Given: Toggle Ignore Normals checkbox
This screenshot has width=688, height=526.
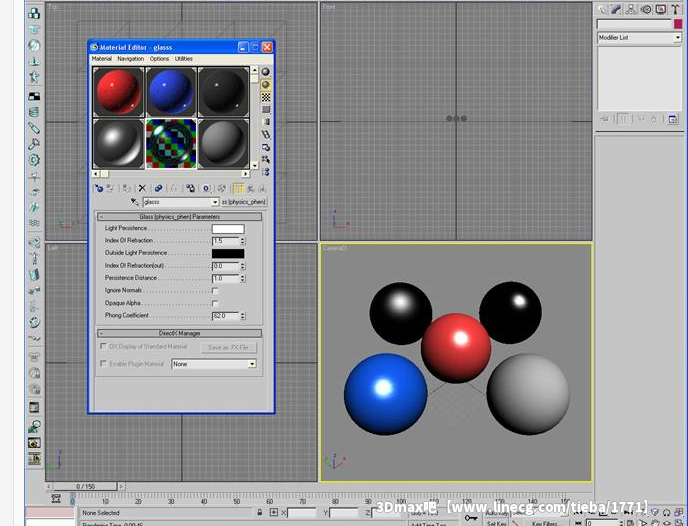Looking at the screenshot, I should point(215,290).
